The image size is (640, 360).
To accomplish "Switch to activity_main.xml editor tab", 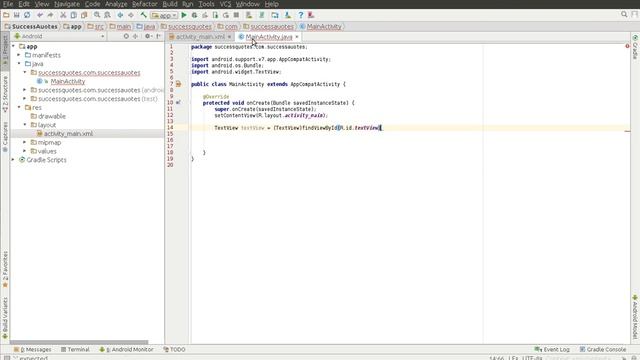I will point(200,37).
